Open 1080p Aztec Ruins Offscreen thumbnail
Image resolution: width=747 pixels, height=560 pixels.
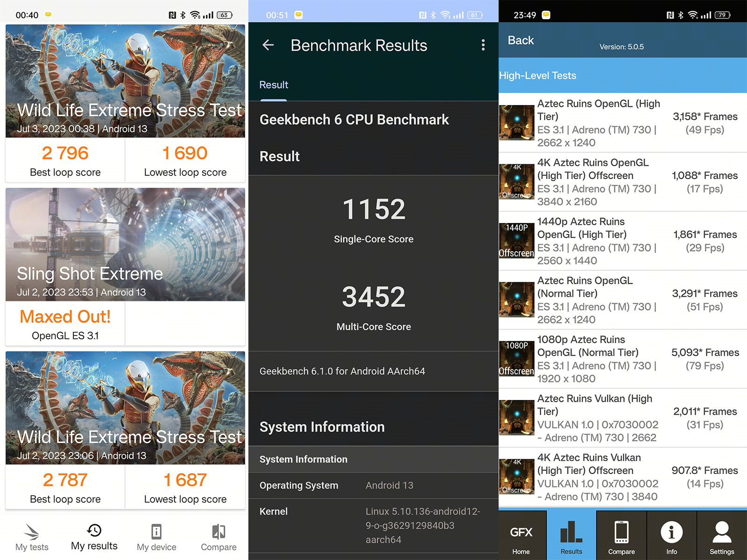click(517, 359)
